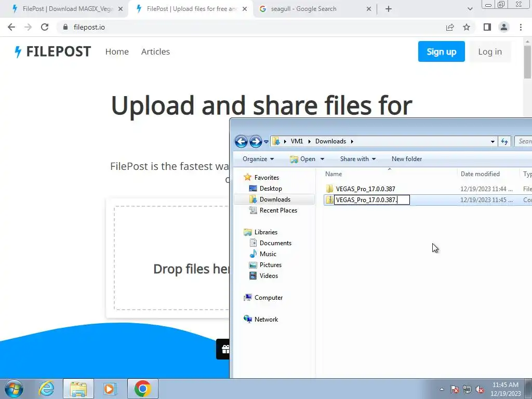Click the filepost.io address bar
The image size is (532, 399).
click(251, 27)
